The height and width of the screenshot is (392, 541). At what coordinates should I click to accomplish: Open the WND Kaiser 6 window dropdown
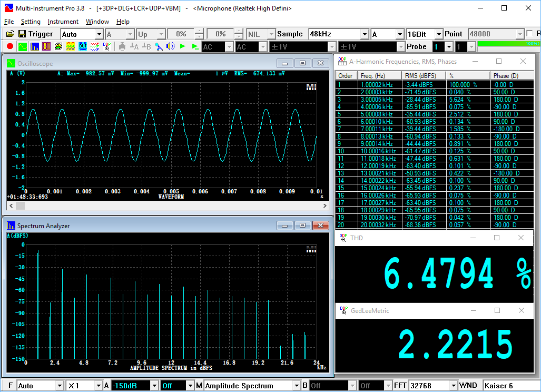(x=511, y=386)
